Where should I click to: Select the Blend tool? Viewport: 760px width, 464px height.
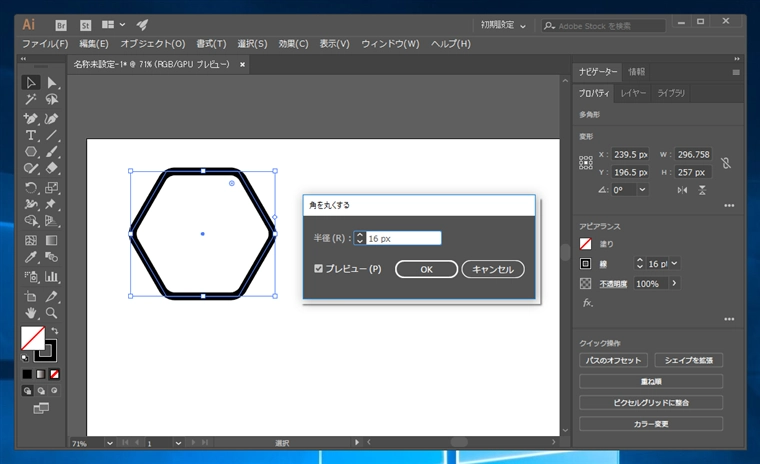[51, 257]
